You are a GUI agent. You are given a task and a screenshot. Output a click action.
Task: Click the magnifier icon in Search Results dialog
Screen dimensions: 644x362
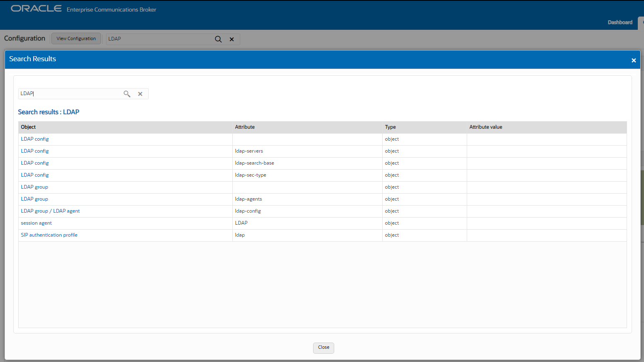click(127, 94)
